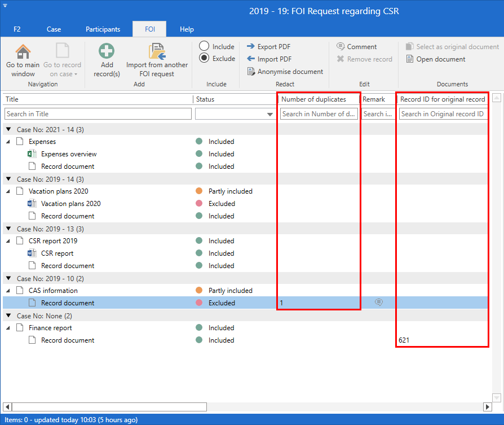
Task: Click the Search in Title field
Action: pos(98,114)
